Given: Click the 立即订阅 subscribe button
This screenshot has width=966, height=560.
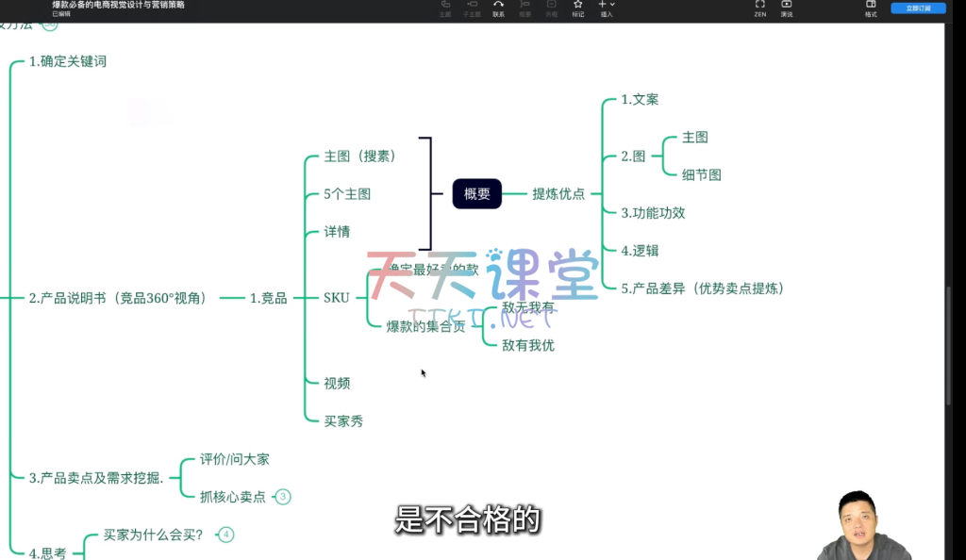Looking at the screenshot, I should click(918, 8).
